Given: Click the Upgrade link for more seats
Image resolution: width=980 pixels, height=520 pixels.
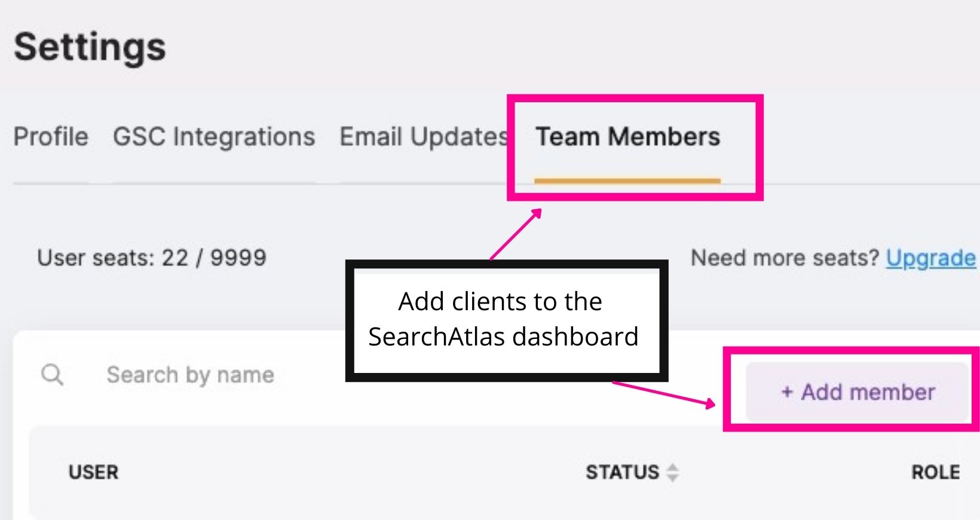Looking at the screenshot, I should point(931,258).
